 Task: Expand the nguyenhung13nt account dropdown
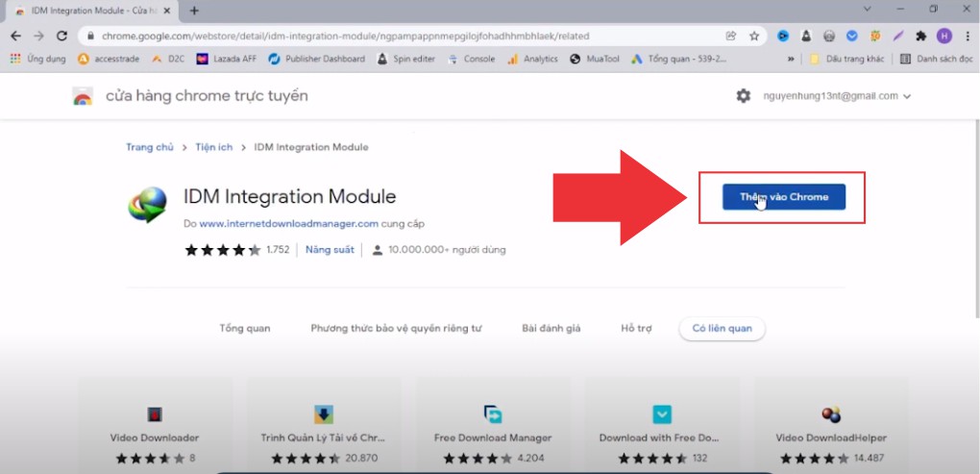(837, 96)
